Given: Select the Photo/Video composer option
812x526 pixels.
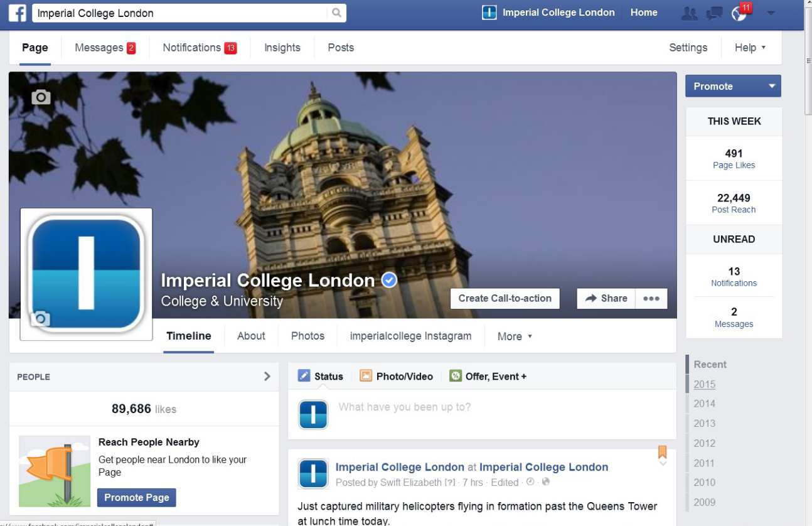Looking at the screenshot, I should coord(397,377).
